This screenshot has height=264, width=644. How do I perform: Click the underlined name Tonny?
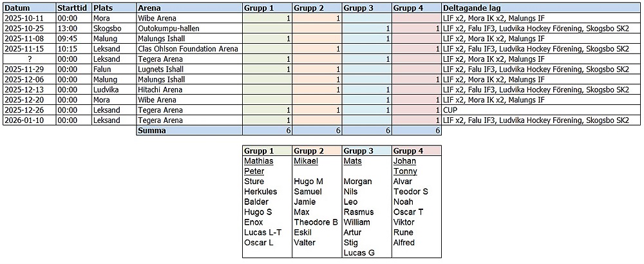[x=404, y=171]
